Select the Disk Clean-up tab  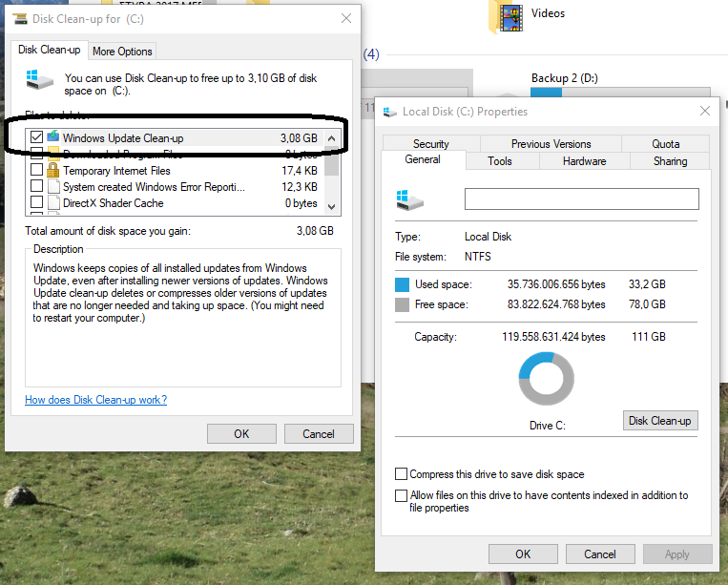50,50
